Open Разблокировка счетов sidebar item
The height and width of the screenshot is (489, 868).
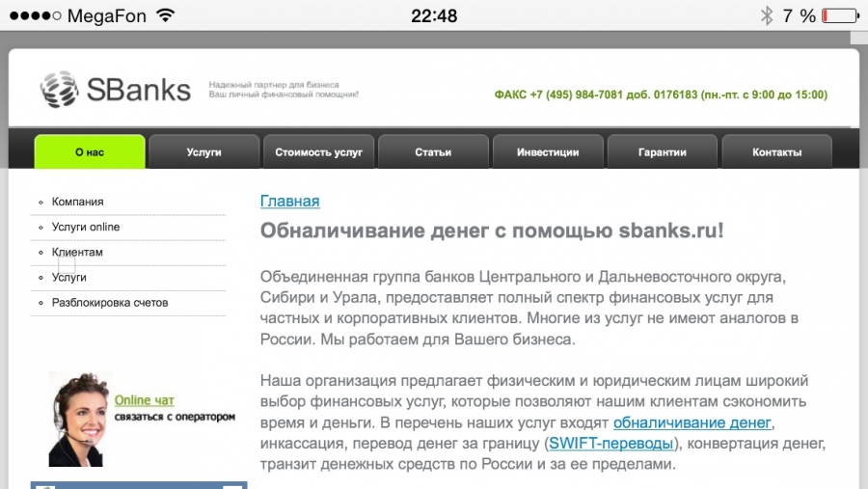coord(110,303)
